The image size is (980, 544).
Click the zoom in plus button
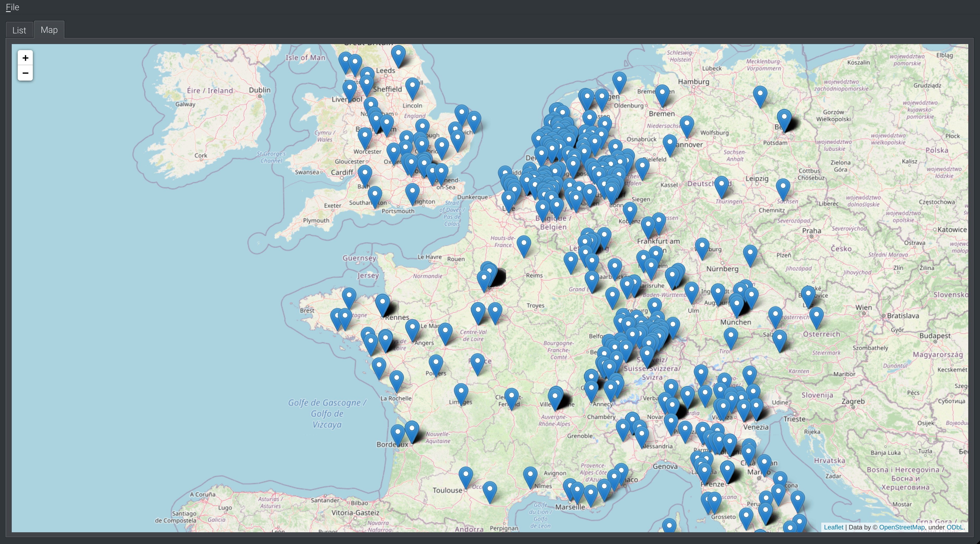click(25, 58)
